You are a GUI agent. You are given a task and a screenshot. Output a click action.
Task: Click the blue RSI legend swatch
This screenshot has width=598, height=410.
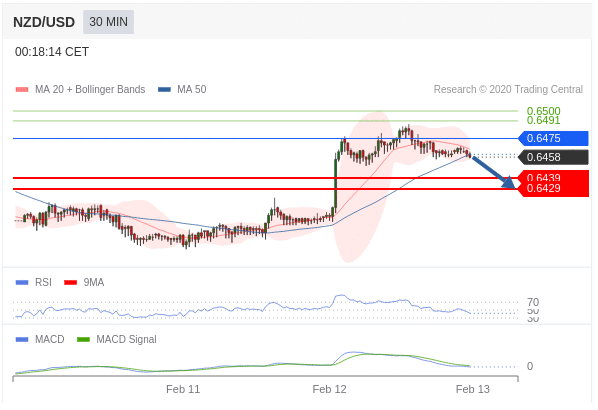(x=22, y=283)
